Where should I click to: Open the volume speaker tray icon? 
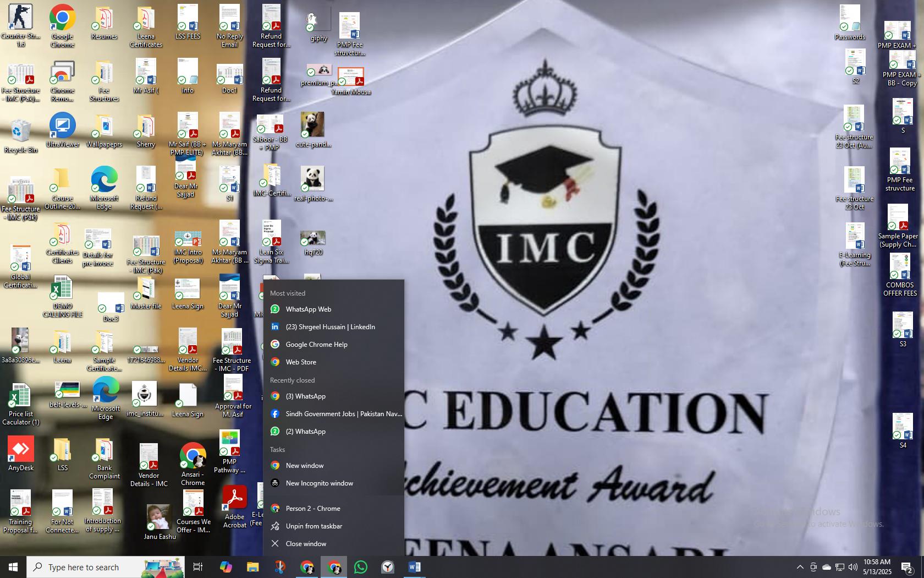tap(853, 567)
